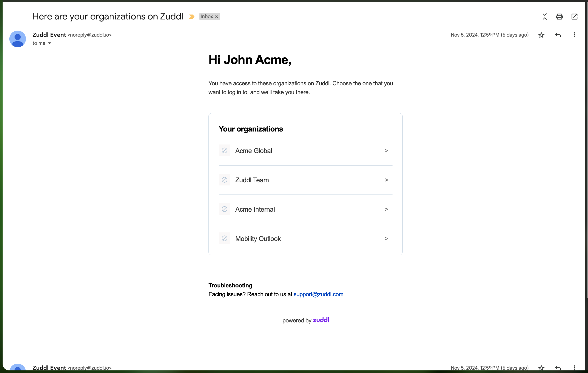Click reply arrow on first message
Image resolution: width=588 pixels, height=373 pixels.
click(558, 35)
